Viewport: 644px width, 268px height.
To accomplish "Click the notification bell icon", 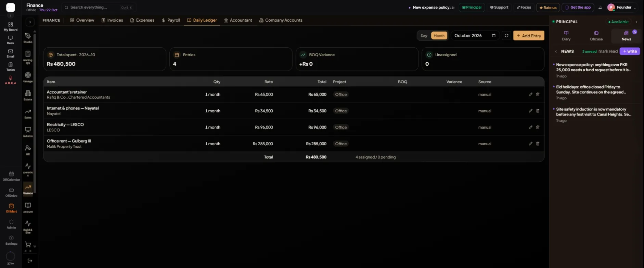I will (x=600, y=8).
